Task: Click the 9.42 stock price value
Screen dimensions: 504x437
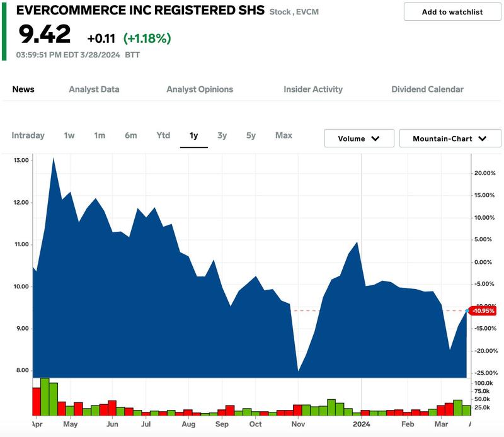Action: click(44, 34)
